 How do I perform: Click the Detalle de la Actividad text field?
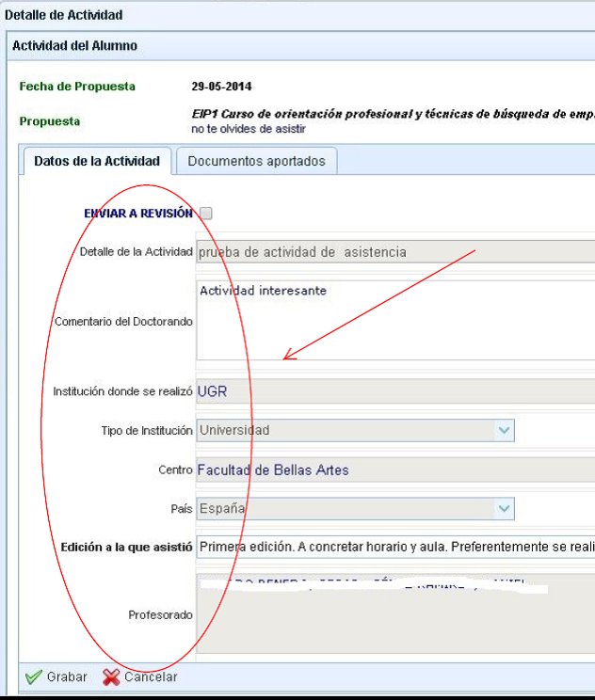pyautogui.click(x=395, y=252)
